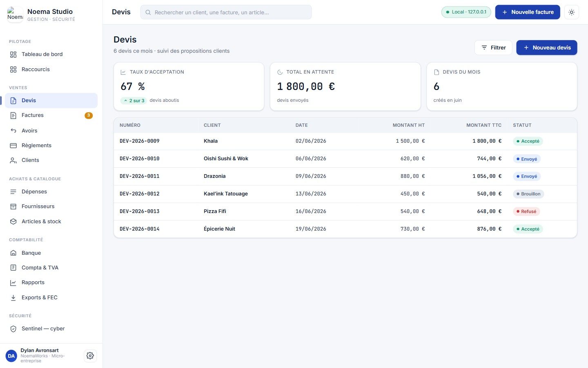588x368 pixels.
Task: Click the Fournisseurs box icon
Action: (x=13, y=206)
